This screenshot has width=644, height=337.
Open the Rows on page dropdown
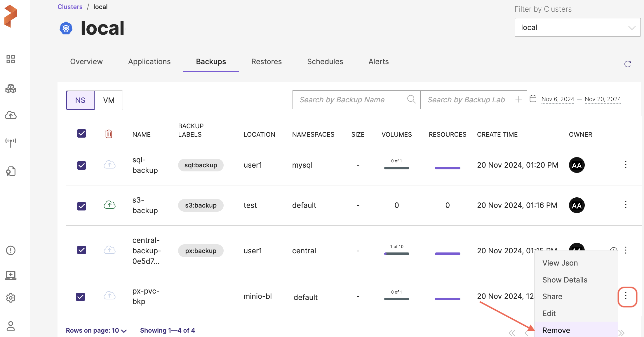[96, 330]
